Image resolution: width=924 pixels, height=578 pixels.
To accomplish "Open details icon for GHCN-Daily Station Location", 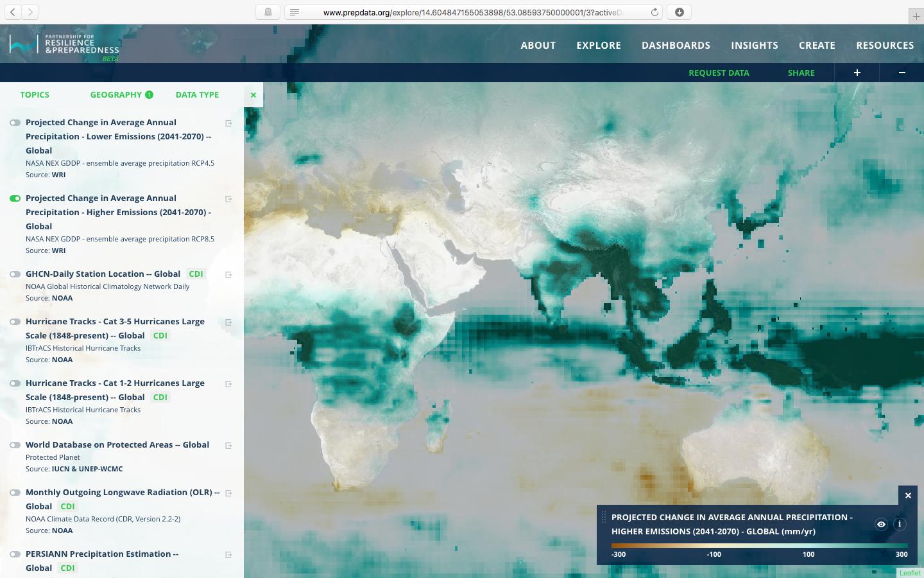I will point(228,275).
